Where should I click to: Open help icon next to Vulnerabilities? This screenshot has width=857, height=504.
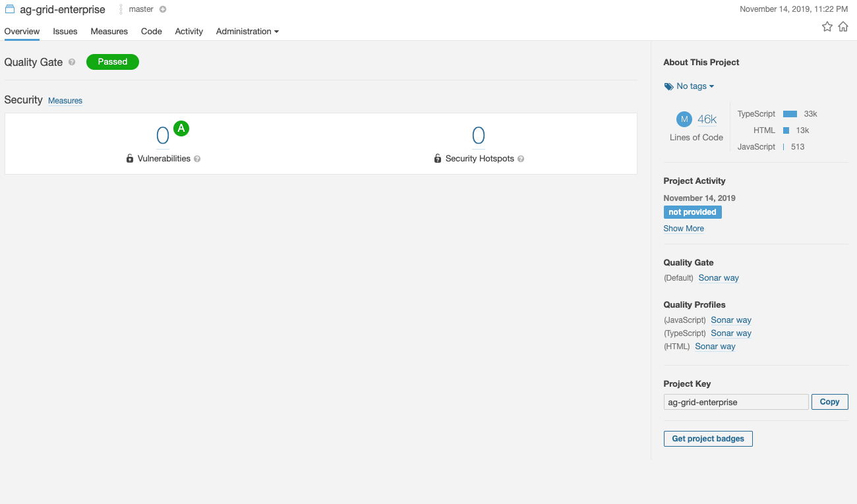197,159
